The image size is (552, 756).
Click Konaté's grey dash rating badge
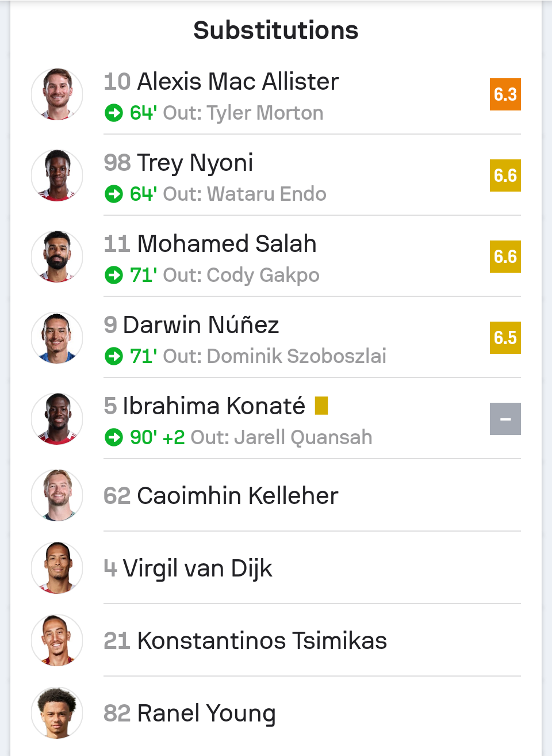tap(505, 419)
